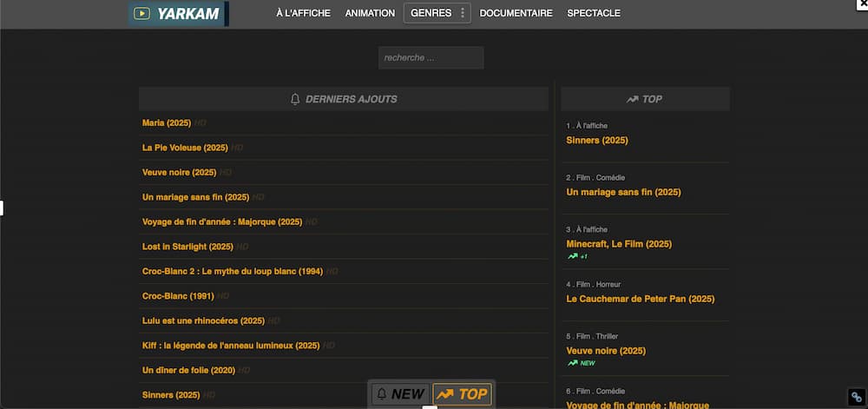This screenshot has width=868, height=409.
Task: Open Lulu est une rhinocéros (2025)
Action: coord(203,320)
